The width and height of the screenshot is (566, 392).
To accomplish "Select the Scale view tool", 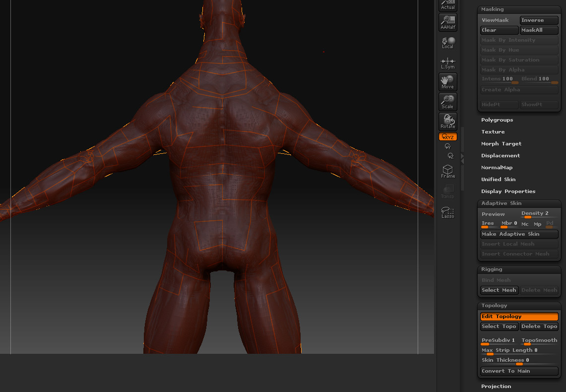I will (448, 101).
